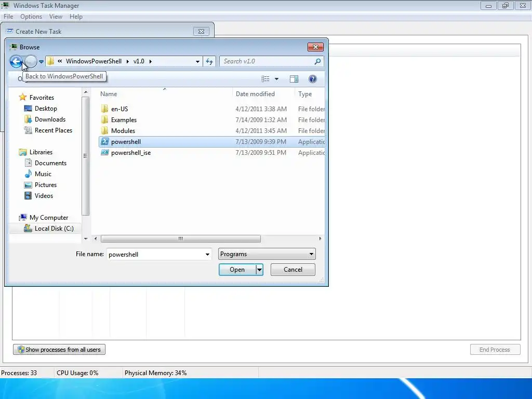Click the powershell_ise application icon
The width and height of the screenshot is (532, 399).
(105, 153)
